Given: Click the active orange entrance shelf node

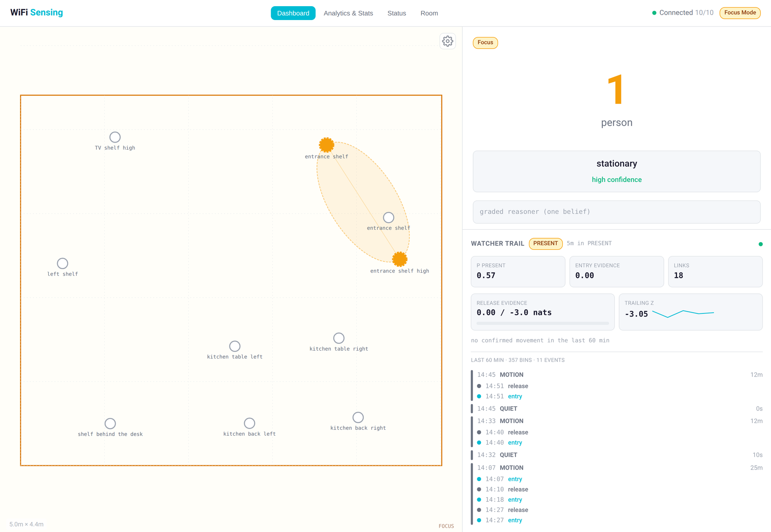Looking at the screenshot, I should 327,145.
